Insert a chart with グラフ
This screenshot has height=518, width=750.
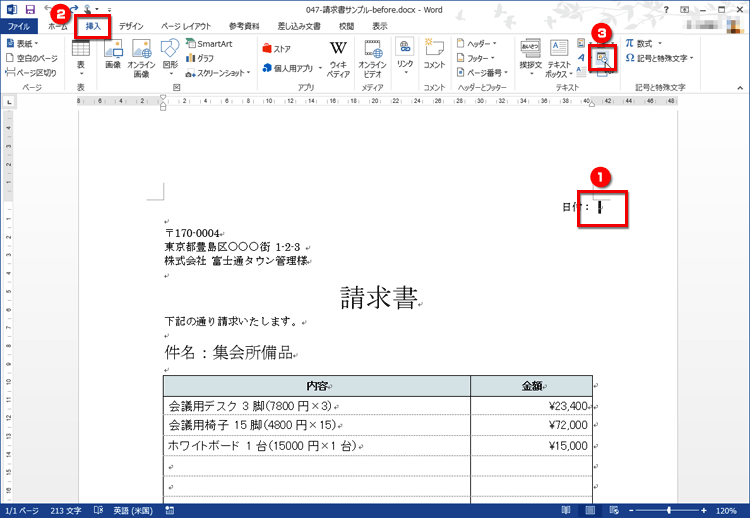coord(200,58)
